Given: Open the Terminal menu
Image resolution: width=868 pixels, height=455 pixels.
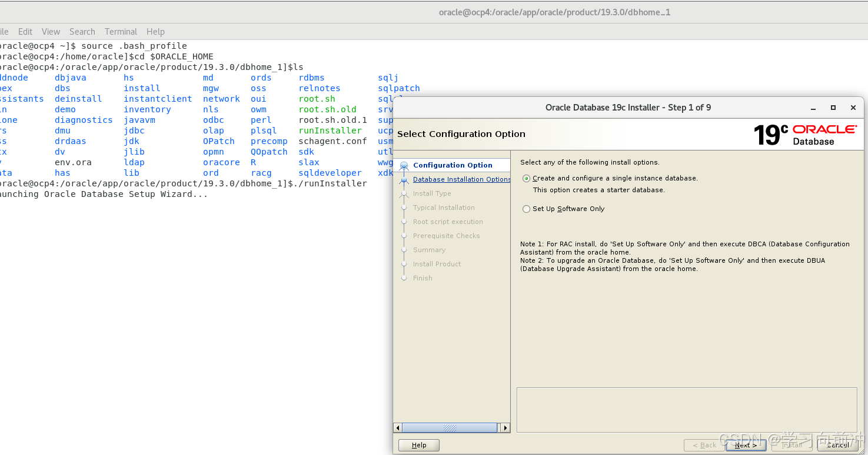Looking at the screenshot, I should click(x=121, y=32).
